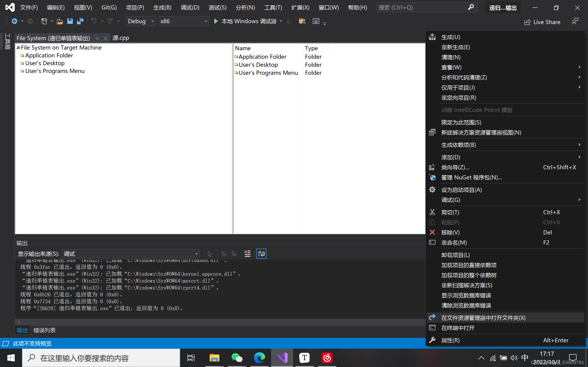Click the Save file toolbar icon
Image resolution: width=588 pixels, height=367 pixels.
tap(70, 21)
